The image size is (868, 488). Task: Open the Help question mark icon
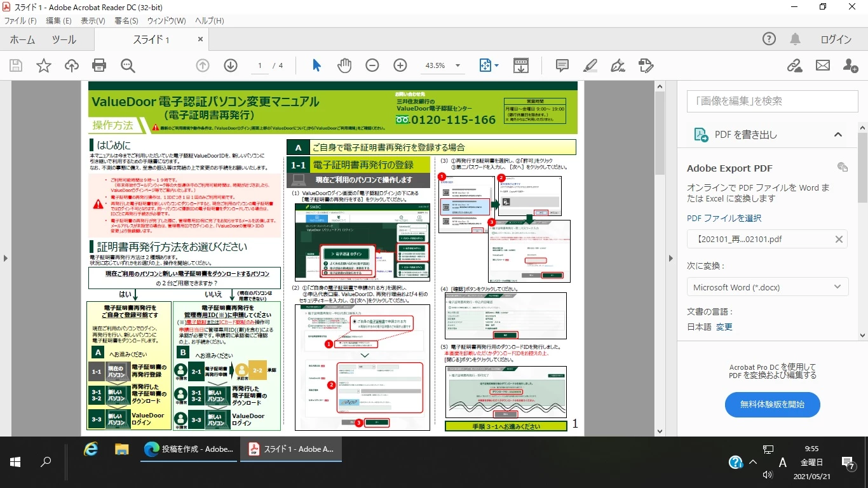tap(769, 39)
